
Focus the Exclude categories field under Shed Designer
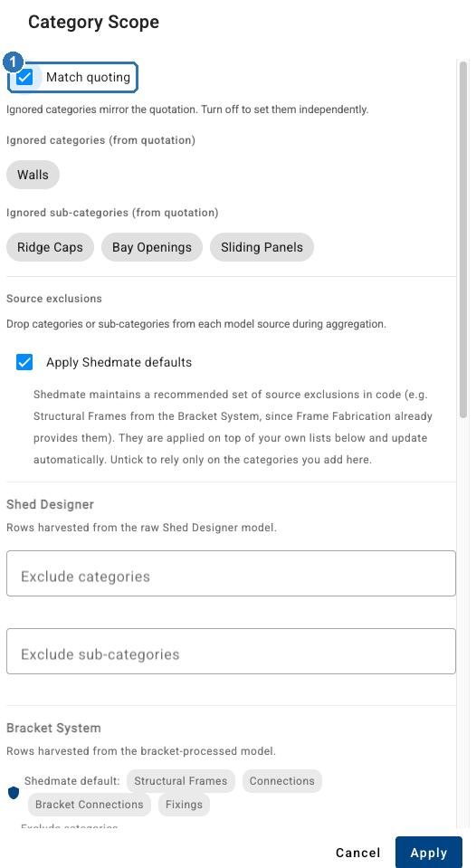click(x=231, y=574)
